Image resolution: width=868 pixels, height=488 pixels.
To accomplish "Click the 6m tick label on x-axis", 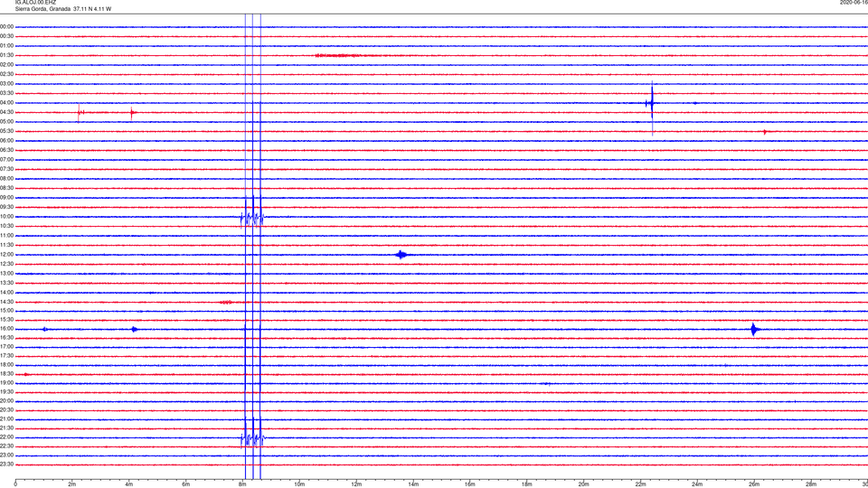I will pos(186,484).
